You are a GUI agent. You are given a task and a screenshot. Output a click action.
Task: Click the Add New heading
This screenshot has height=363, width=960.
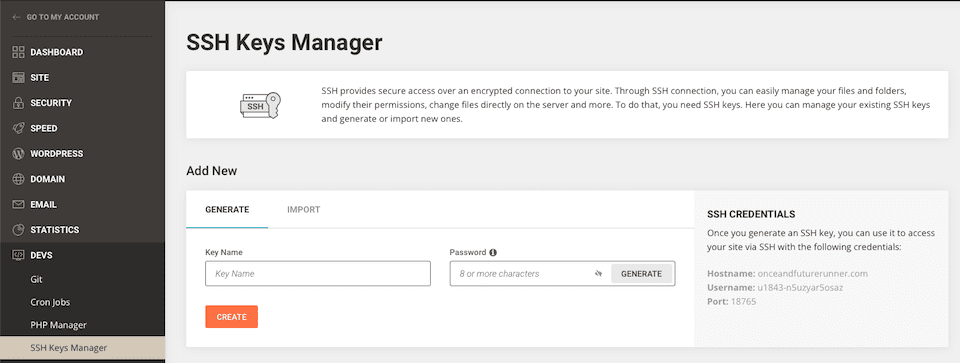[211, 171]
